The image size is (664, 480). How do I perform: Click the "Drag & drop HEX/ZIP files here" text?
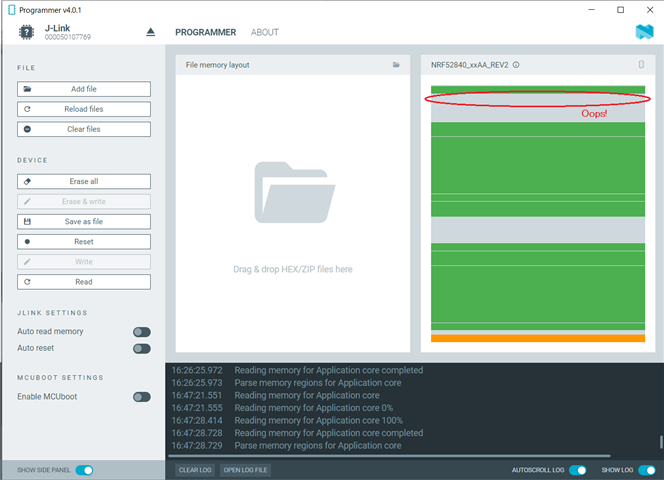[x=293, y=269]
